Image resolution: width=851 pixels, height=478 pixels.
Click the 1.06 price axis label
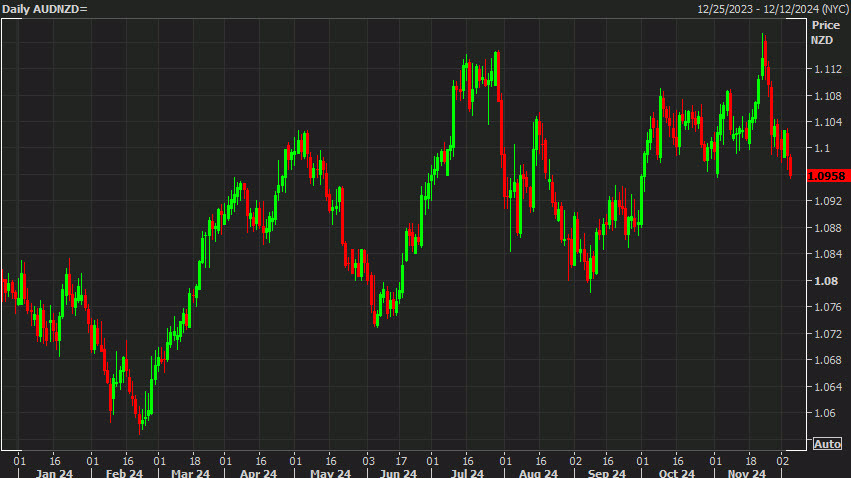(825, 413)
